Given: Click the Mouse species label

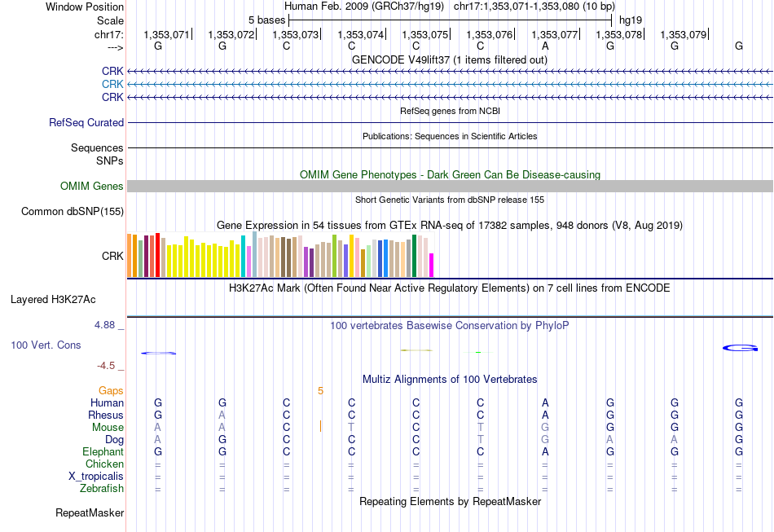Looking at the screenshot, I should (108, 428).
